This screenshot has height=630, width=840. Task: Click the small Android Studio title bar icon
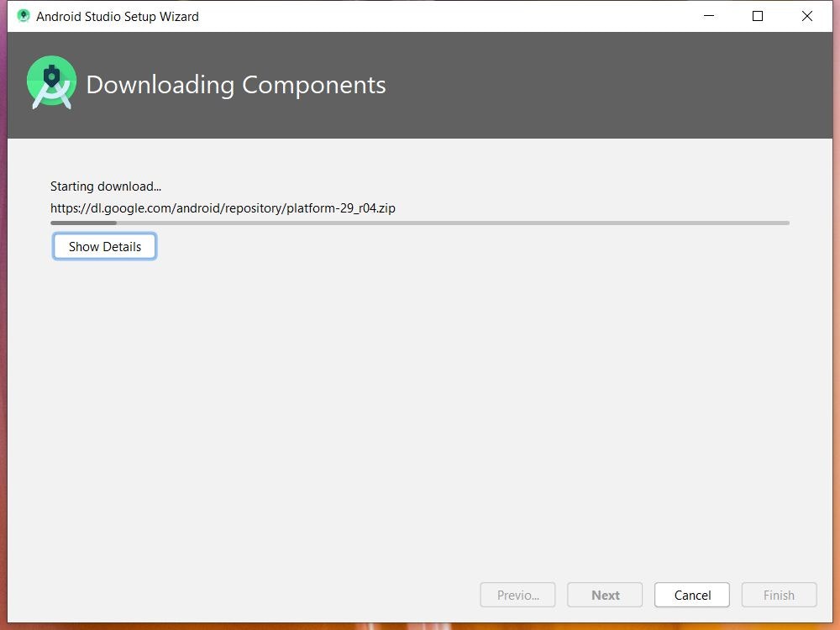pyautogui.click(x=23, y=16)
